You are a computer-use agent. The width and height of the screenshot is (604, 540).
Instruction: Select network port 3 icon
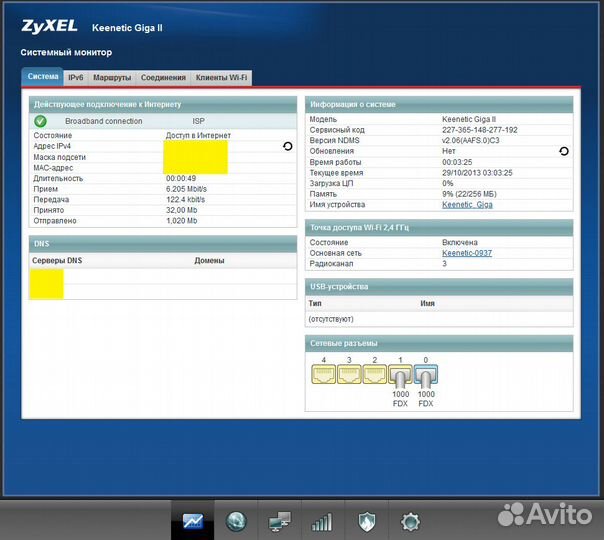tap(349, 374)
